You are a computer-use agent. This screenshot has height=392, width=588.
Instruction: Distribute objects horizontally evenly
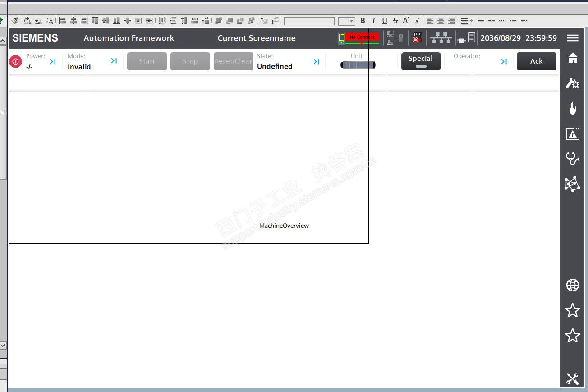tap(161, 21)
